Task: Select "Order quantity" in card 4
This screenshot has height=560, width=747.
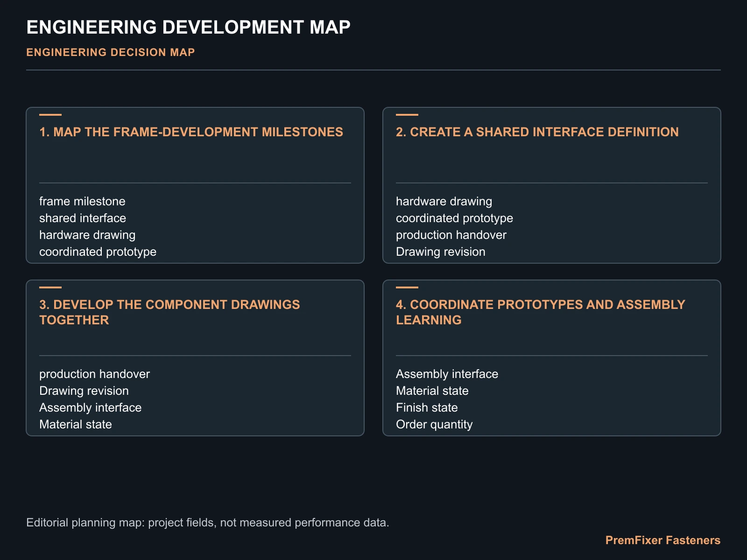Action: point(434,424)
